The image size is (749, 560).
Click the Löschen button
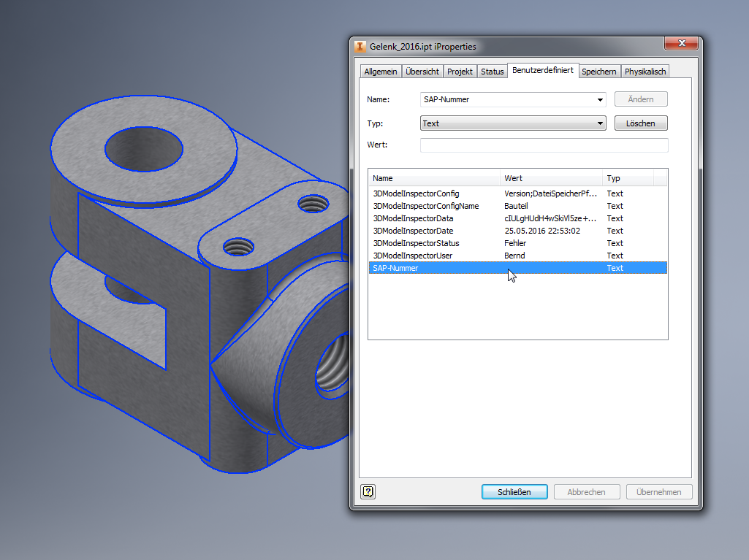click(x=641, y=123)
